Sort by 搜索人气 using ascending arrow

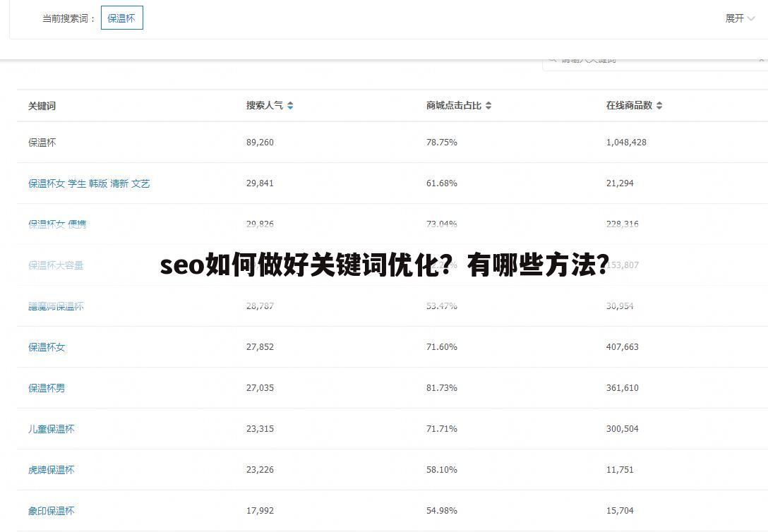[x=290, y=103]
